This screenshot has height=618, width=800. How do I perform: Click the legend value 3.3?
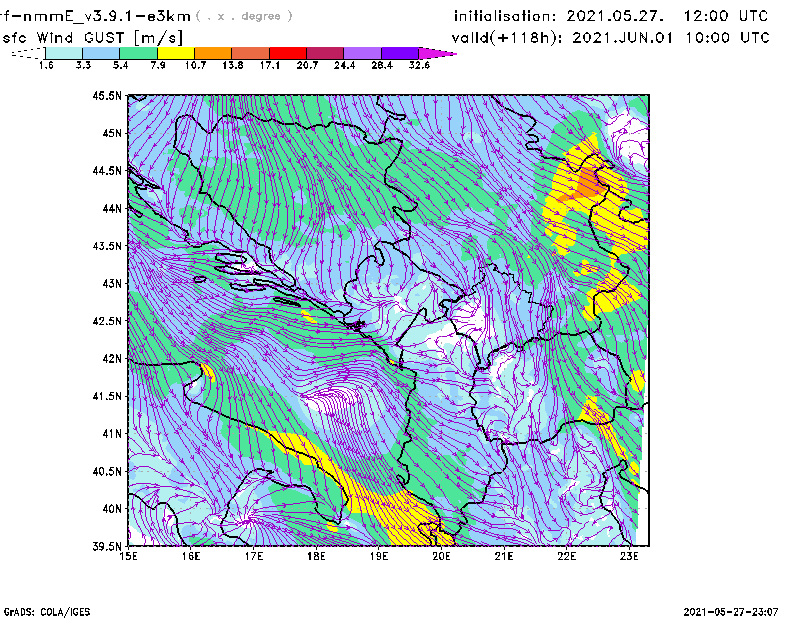pos(83,65)
